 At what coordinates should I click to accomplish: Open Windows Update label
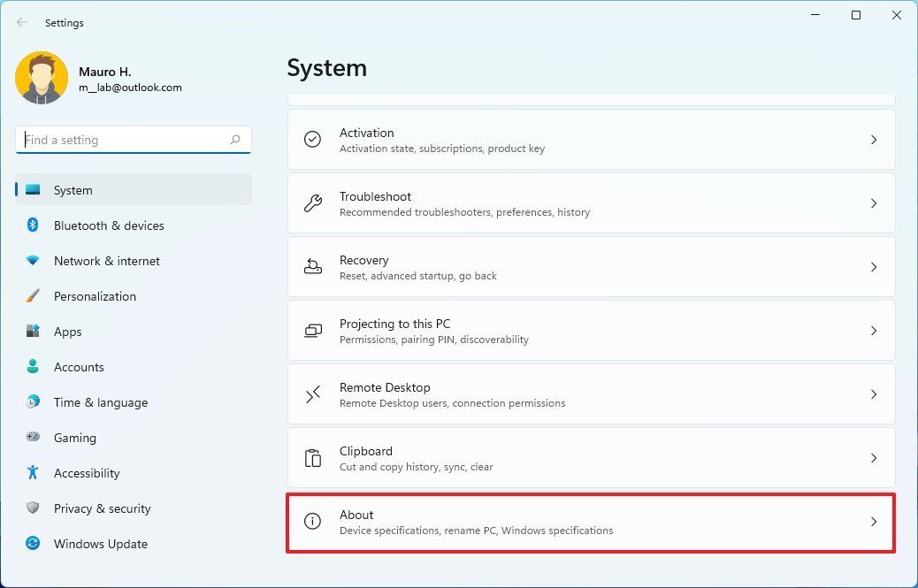pyautogui.click(x=101, y=544)
